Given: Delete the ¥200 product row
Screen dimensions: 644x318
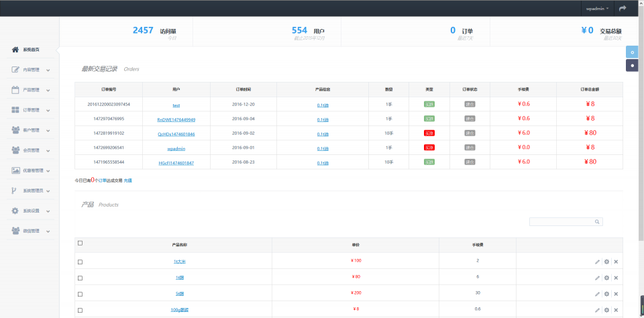Looking at the screenshot, I should click(616, 294).
